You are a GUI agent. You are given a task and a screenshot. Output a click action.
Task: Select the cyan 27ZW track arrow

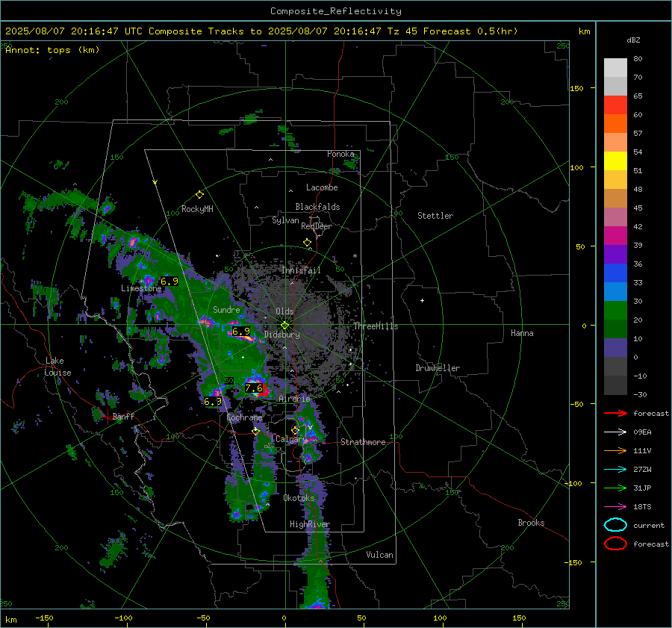pyautogui.click(x=615, y=470)
